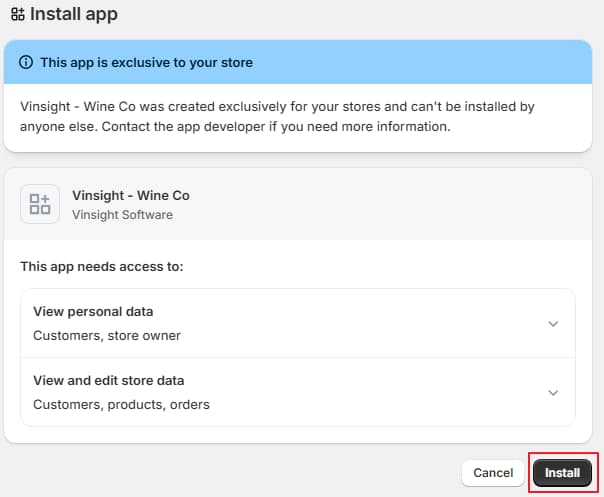Viewport: 604px width, 497px height.
Task: Expand View and edit store data chevron
Action: click(x=553, y=393)
